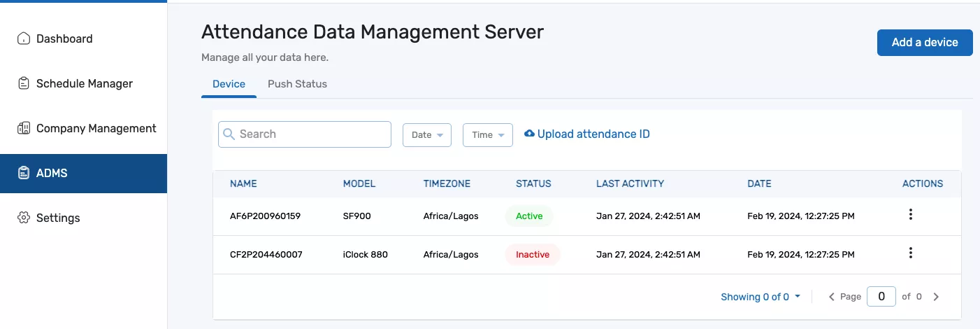
Task: Click the Schedule Manager clipboard icon
Action: click(x=24, y=83)
